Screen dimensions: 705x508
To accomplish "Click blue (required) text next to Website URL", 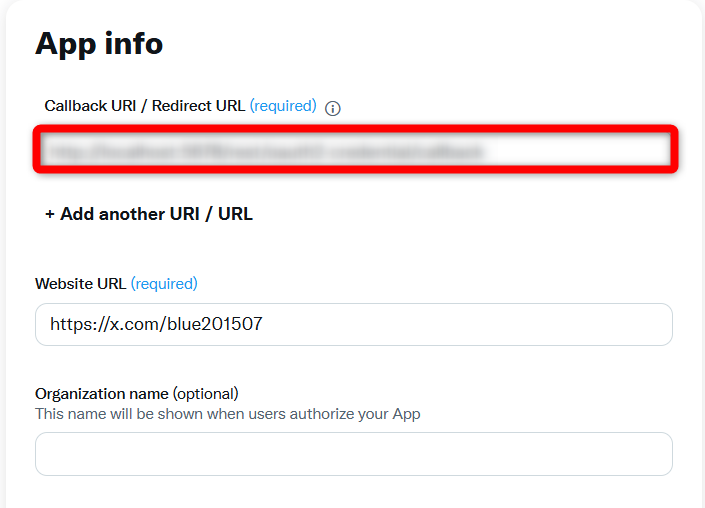I will tap(164, 284).
